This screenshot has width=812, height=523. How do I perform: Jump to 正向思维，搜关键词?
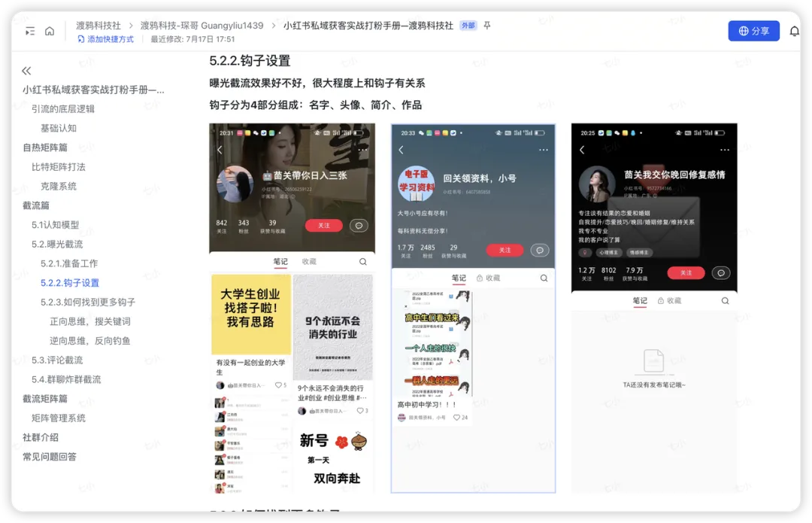pos(90,321)
